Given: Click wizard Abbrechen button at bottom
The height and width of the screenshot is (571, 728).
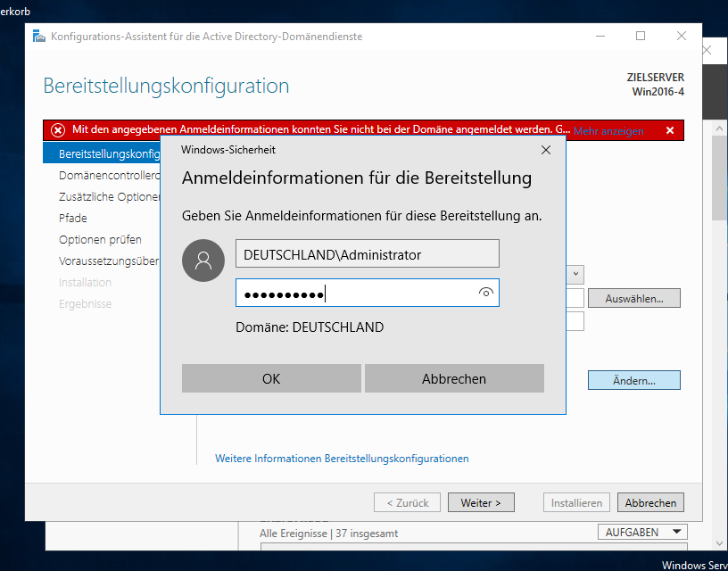Looking at the screenshot, I should click(650, 502).
